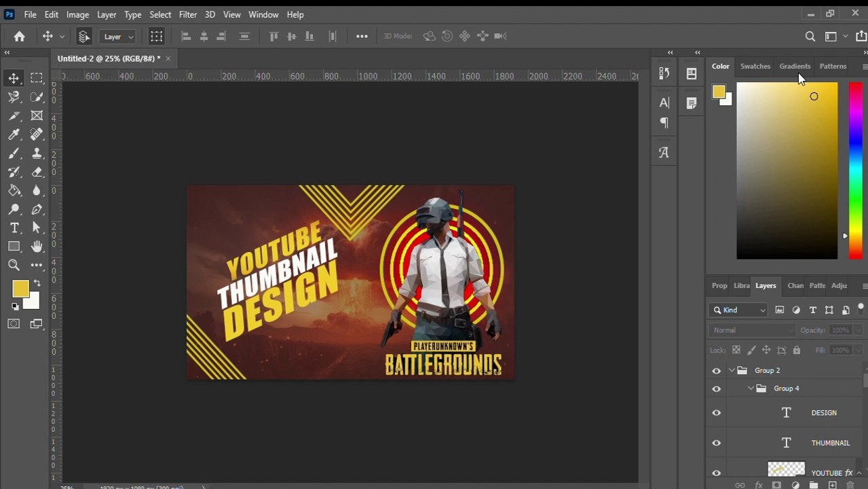Select the Clone Stamp tool
Screen dimensions: 868x489
(37, 153)
